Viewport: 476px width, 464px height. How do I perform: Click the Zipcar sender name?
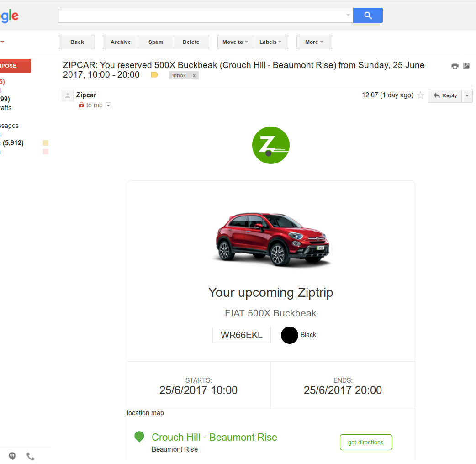pyautogui.click(x=86, y=95)
